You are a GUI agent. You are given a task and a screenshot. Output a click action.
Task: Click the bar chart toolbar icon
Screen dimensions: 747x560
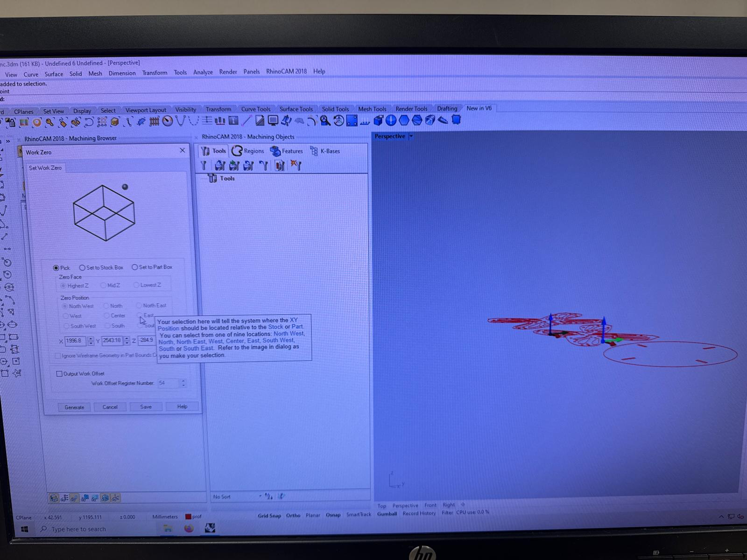220,121
